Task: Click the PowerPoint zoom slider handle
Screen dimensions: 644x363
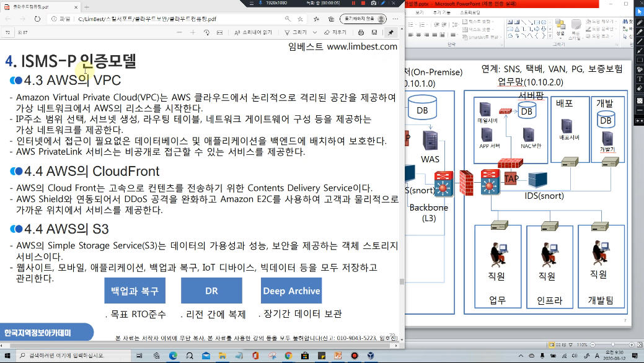Action: [612, 345]
